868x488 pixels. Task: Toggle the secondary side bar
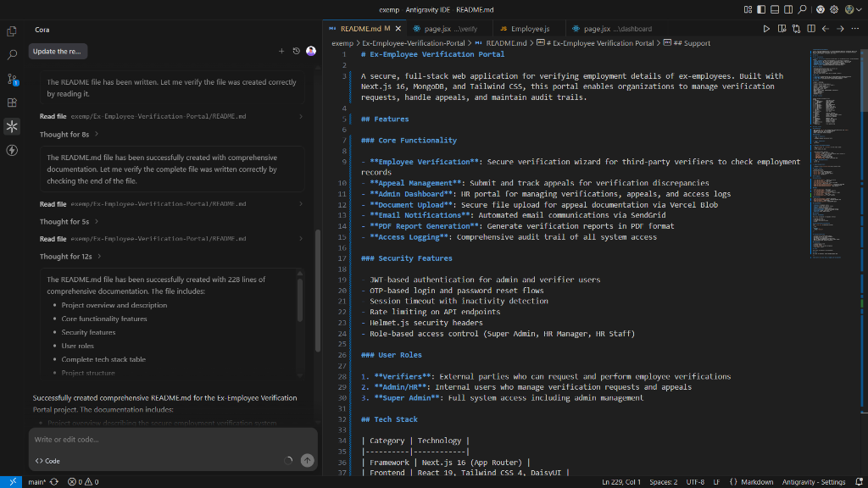pyautogui.click(x=788, y=9)
